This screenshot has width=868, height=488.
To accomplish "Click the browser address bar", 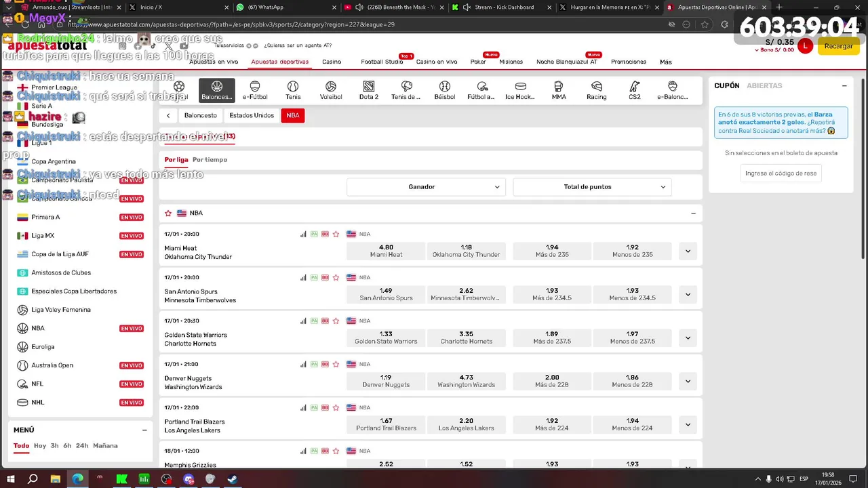I will point(366,24).
